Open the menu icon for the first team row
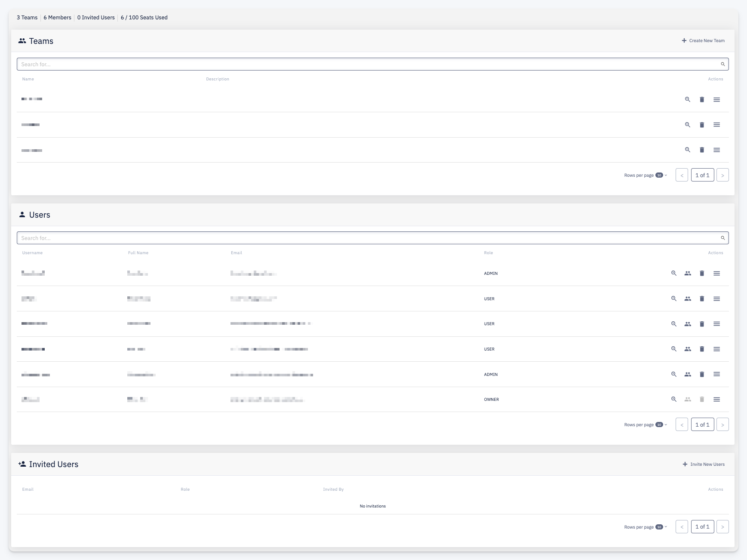This screenshot has height=560, width=747. click(716, 99)
